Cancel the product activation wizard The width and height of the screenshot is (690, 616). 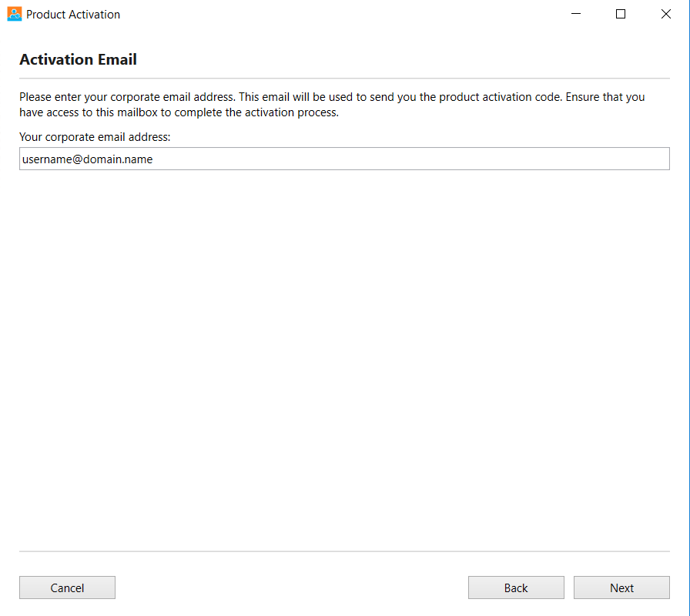tap(67, 588)
